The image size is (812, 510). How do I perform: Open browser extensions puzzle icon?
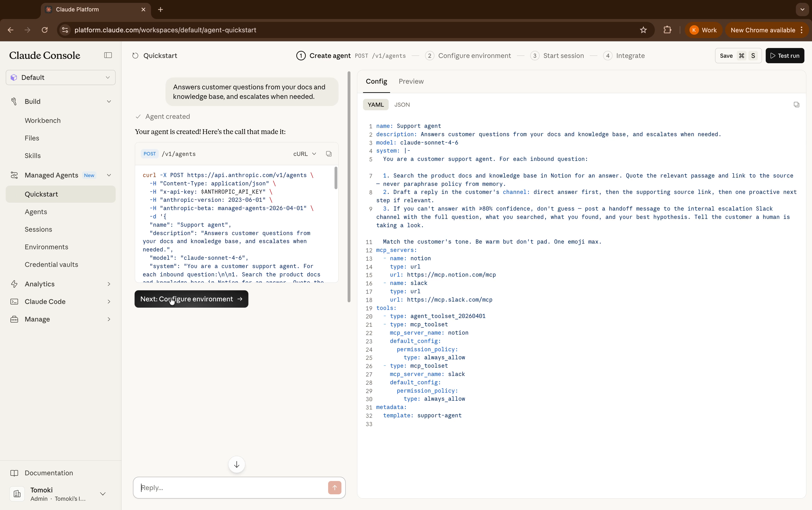point(667,30)
